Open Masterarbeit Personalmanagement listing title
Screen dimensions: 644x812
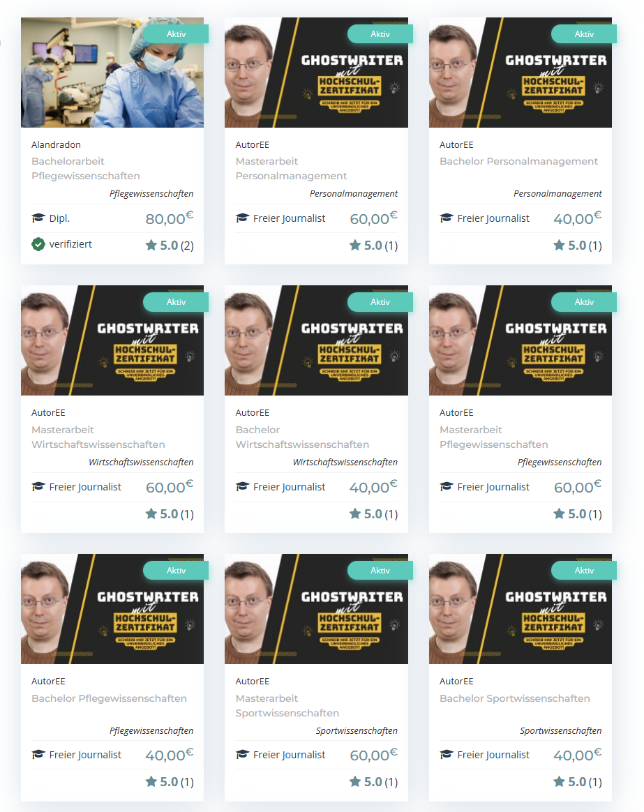point(291,168)
